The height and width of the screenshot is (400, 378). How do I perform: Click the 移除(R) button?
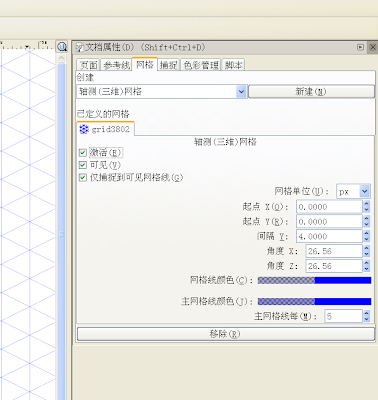tap(226, 334)
